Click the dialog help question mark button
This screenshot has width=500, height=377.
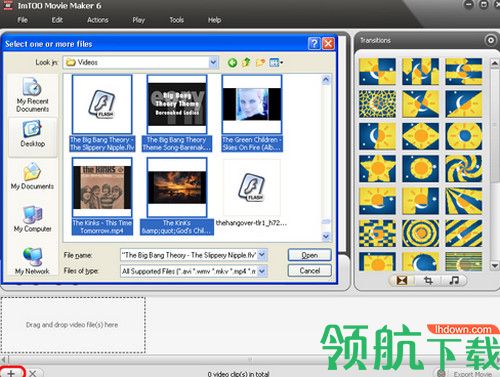(314, 44)
